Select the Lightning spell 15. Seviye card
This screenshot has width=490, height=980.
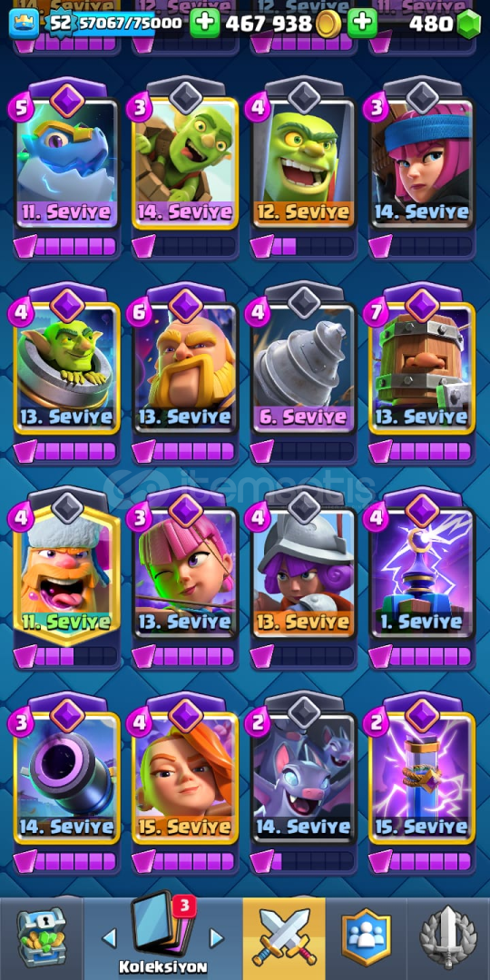(x=423, y=779)
